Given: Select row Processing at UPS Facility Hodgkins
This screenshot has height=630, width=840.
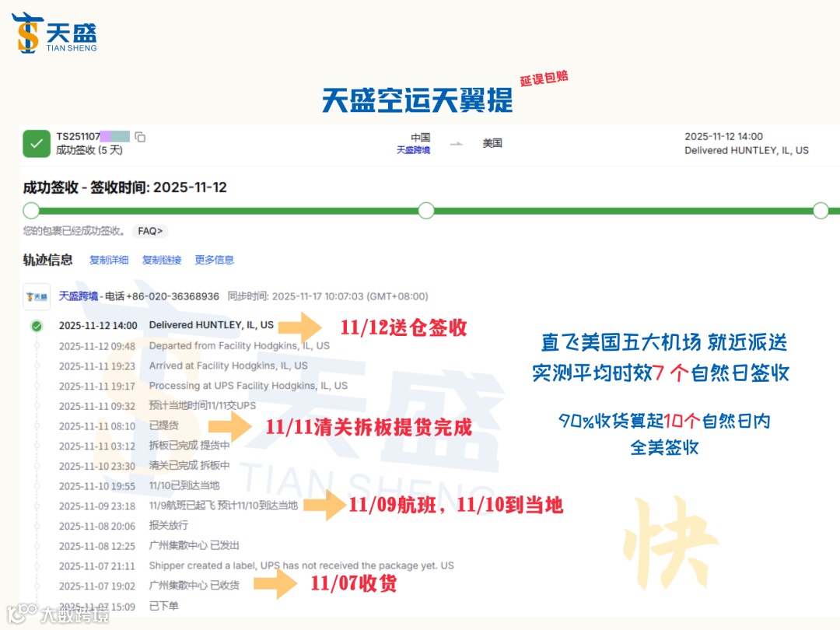Looking at the screenshot, I should click(203, 386).
